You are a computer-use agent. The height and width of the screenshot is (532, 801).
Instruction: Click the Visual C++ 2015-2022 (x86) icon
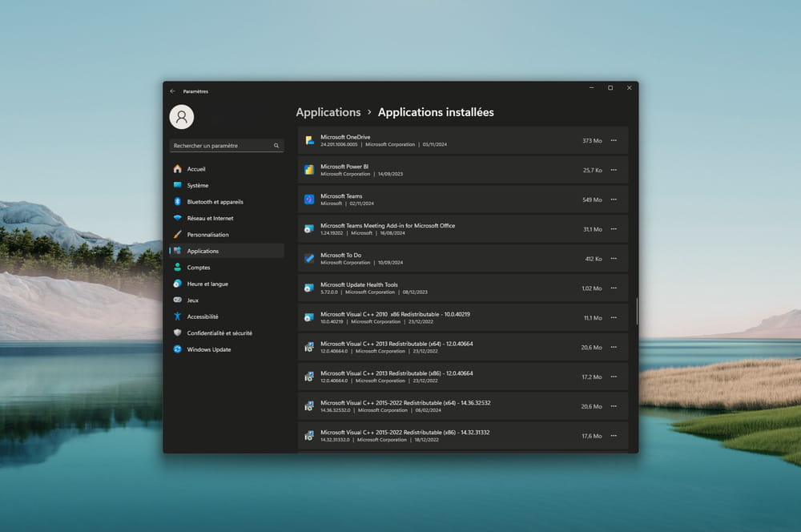tap(309, 436)
